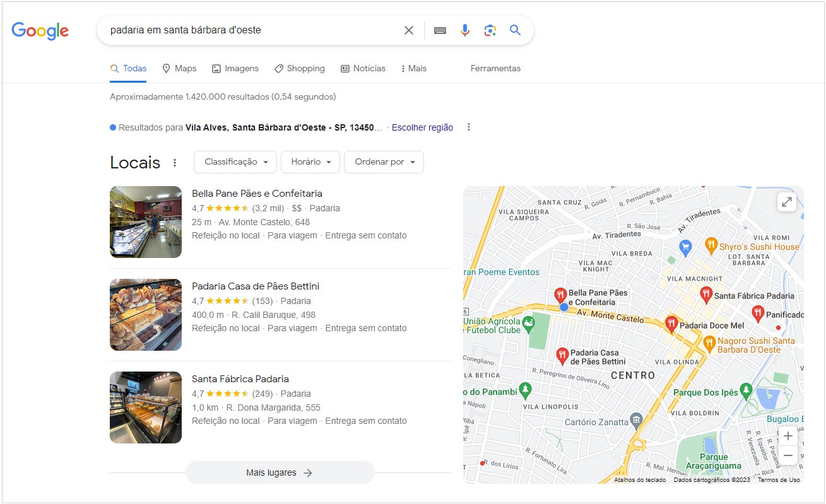Screen dimensions: 826x504
Task: Start the search with magnifier icon
Action: (515, 30)
